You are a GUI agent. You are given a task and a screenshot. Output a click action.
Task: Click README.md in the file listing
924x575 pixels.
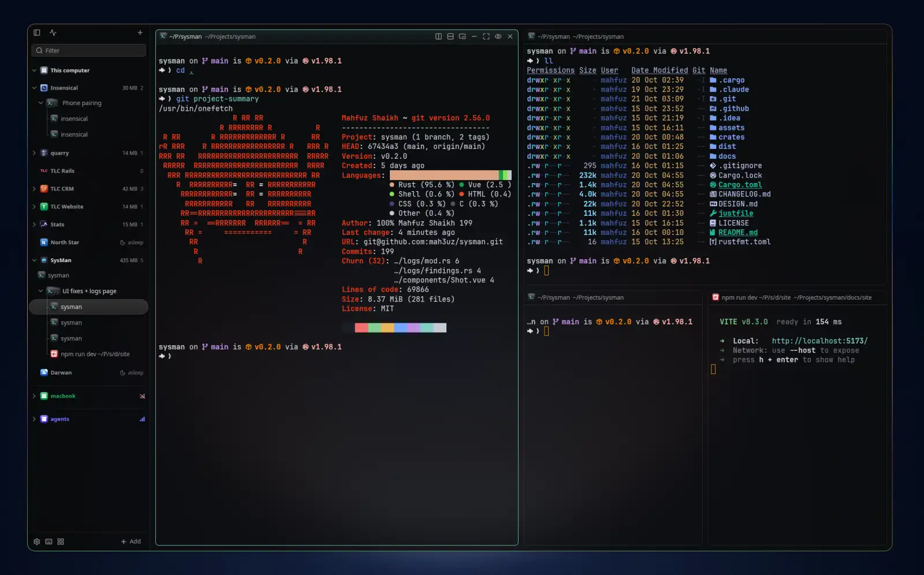click(x=738, y=233)
